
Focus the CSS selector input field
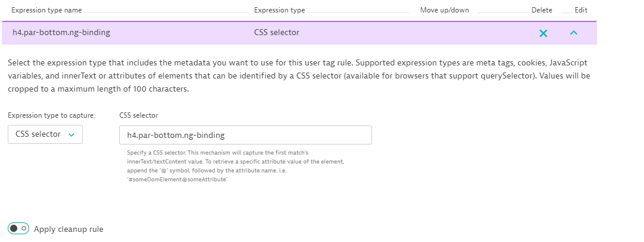(245, 135)
